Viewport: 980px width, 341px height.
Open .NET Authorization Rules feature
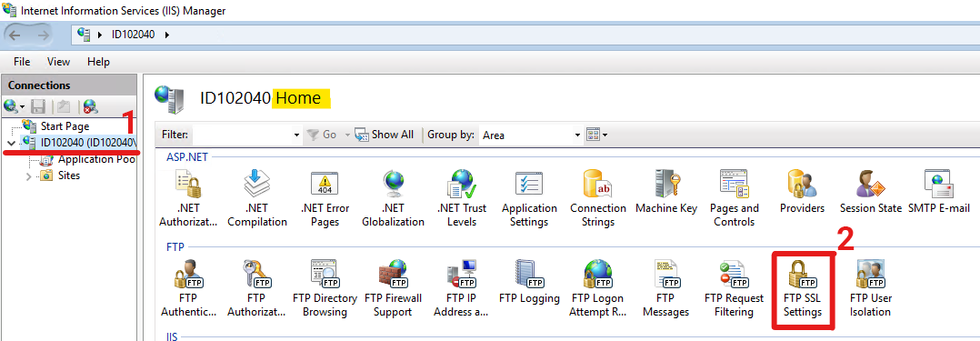[188, 197]
